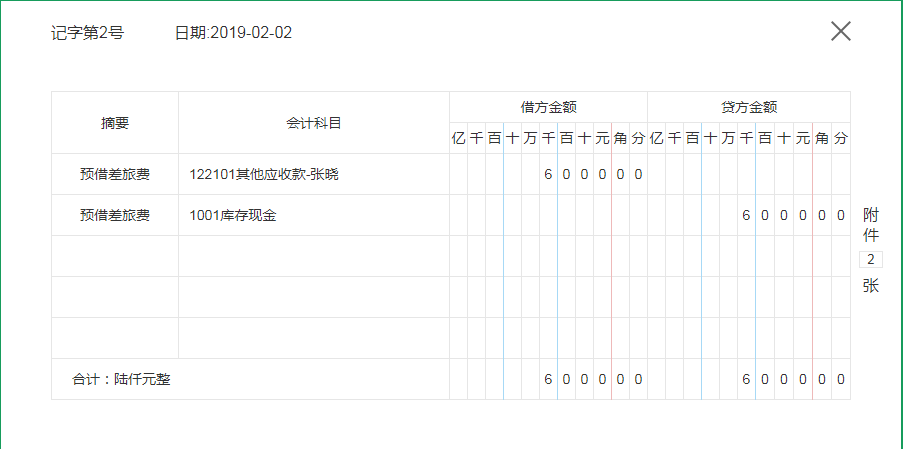This screenshot has width=903, height=449.
Task: Click the 贷方金额 header
Action: point(749,107)
